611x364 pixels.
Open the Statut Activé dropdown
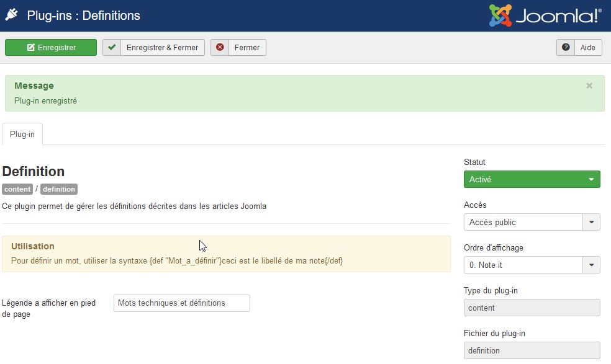[532, 179]
